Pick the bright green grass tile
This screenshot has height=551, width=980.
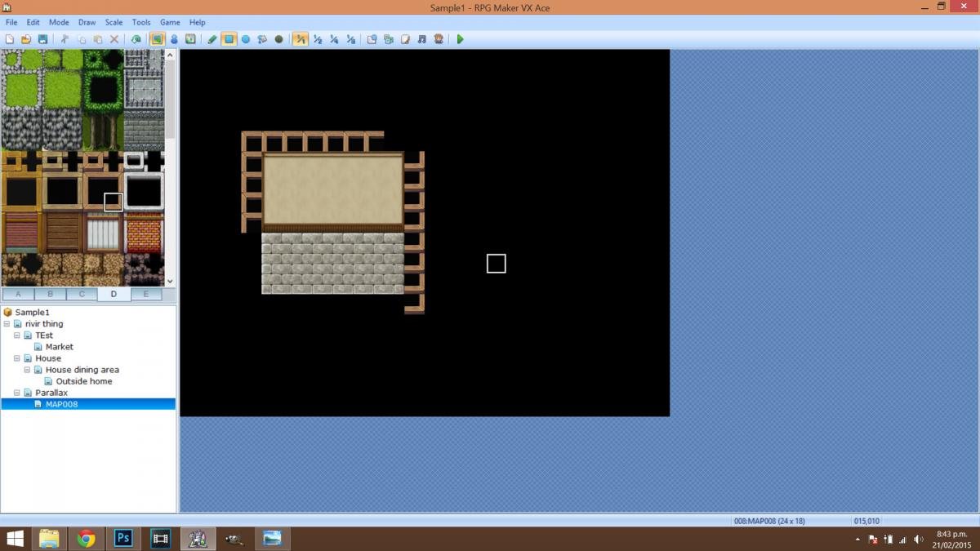pyautogui.click(x=63, y=90)
